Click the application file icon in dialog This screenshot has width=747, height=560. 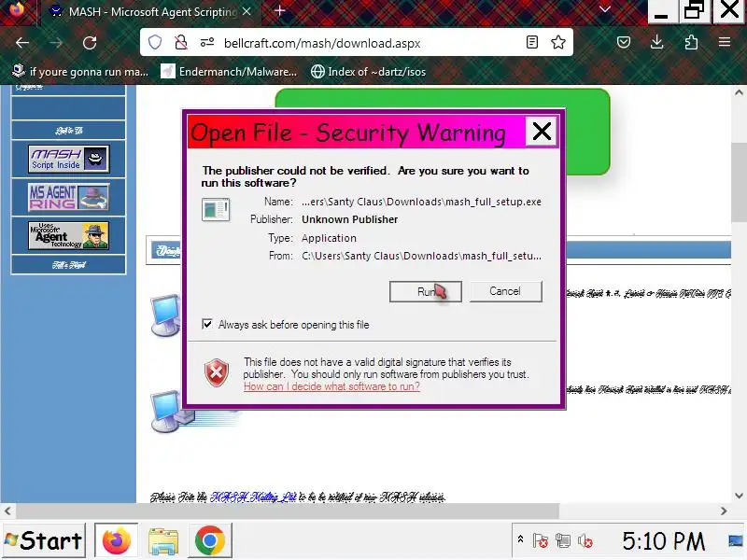(216, 209)
